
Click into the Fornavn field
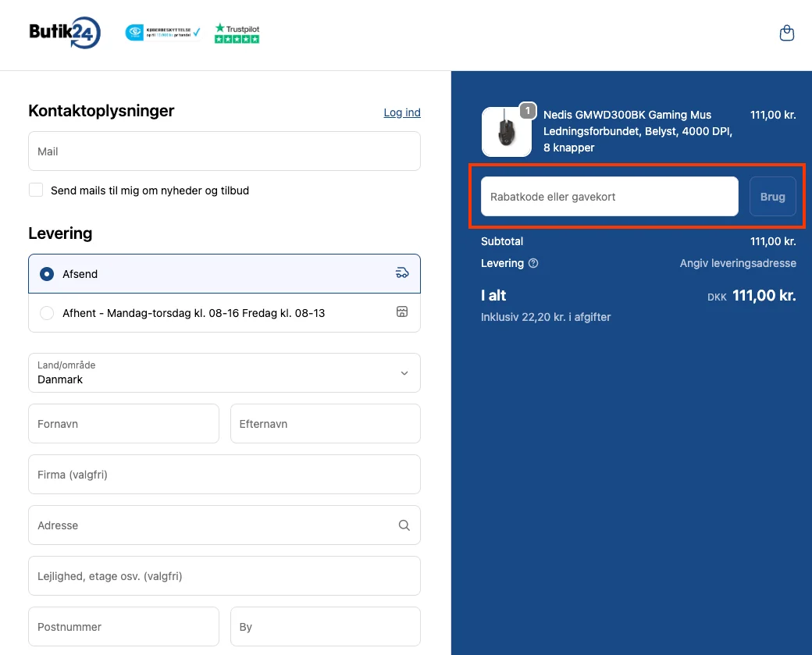coord(123,424)
